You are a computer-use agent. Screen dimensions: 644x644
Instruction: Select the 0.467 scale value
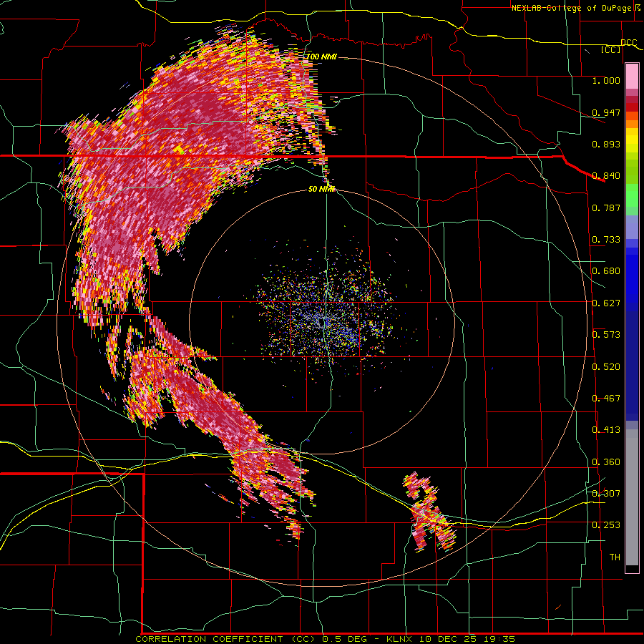606,399
